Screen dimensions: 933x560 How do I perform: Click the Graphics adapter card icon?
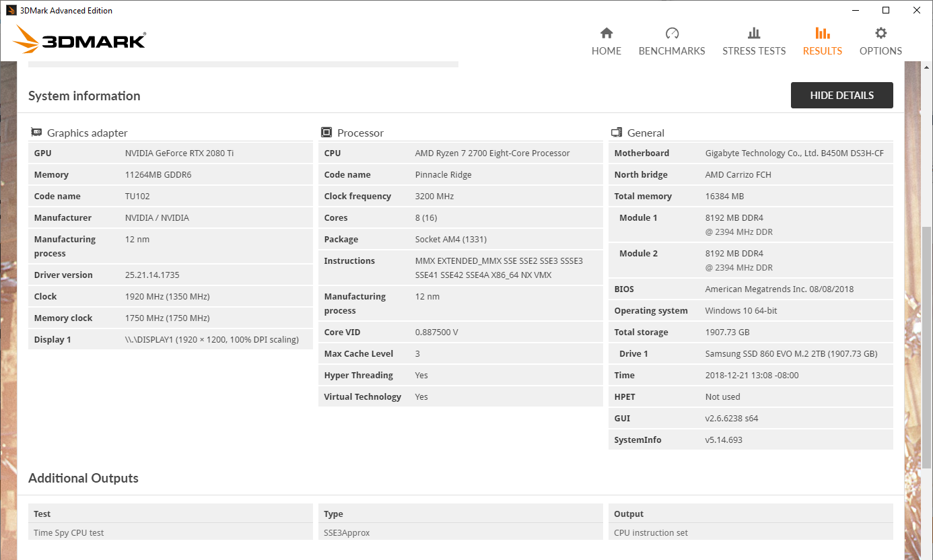[x=36, y=133]
